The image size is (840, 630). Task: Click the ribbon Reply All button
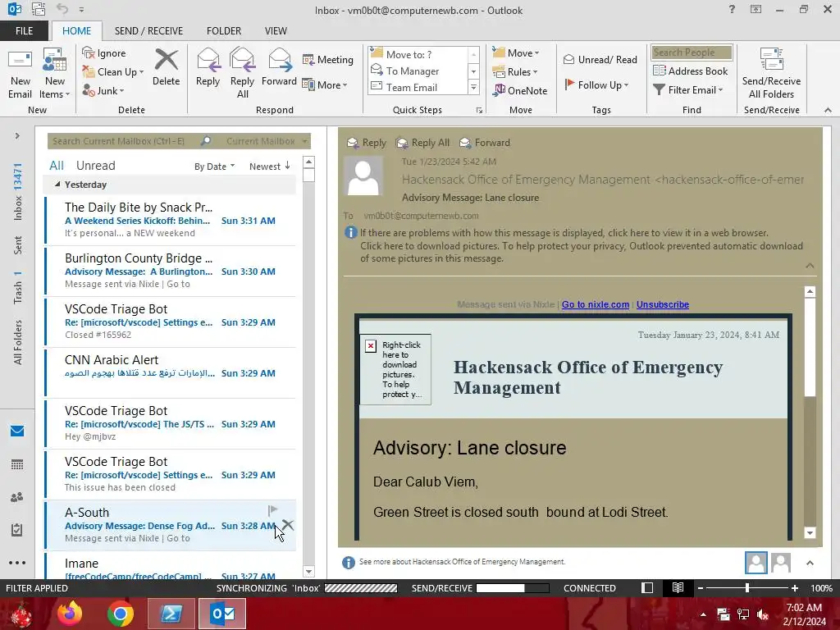coord(242,74)
